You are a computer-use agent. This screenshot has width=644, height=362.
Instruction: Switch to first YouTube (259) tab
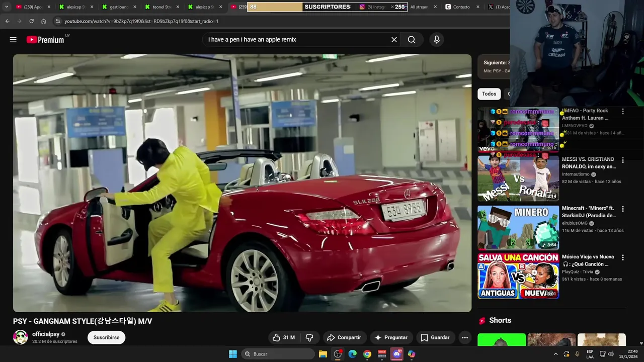pyautogui.click(x=33, y=7)
